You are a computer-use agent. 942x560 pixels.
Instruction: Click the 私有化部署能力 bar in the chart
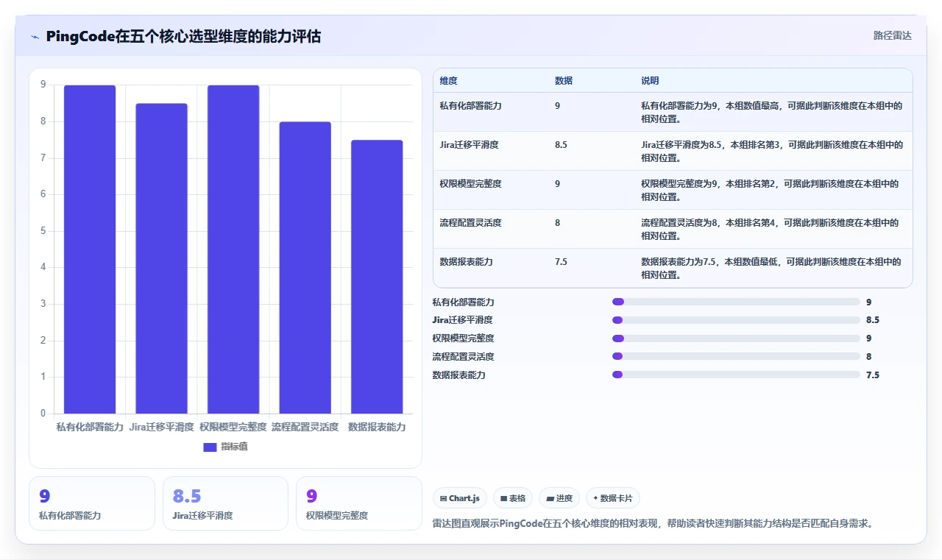[x=90, y=249]
